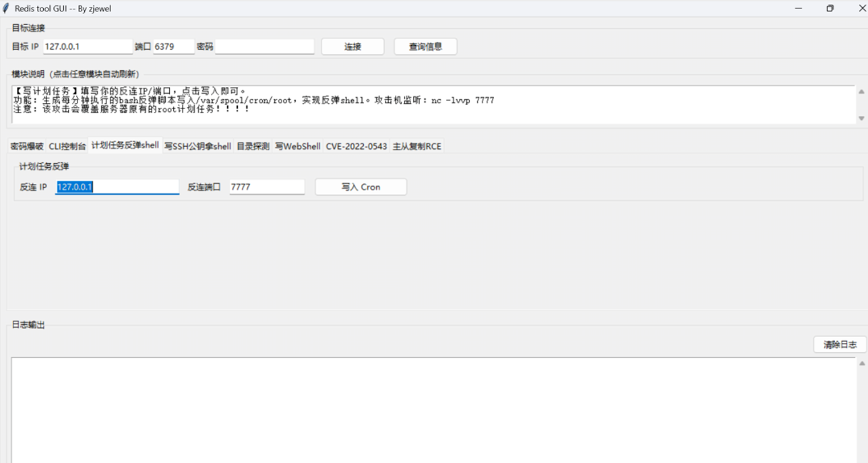Open the 主从复制RCE tab
868x463 pixels.
coord(417,146)
